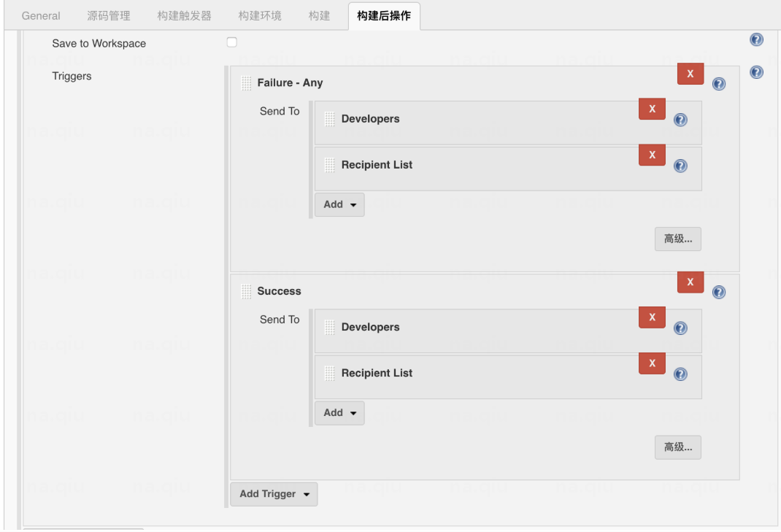Screen dimensions: 781x532
Task: Click Send To label in Failure - Any
Action: [280, 111]
